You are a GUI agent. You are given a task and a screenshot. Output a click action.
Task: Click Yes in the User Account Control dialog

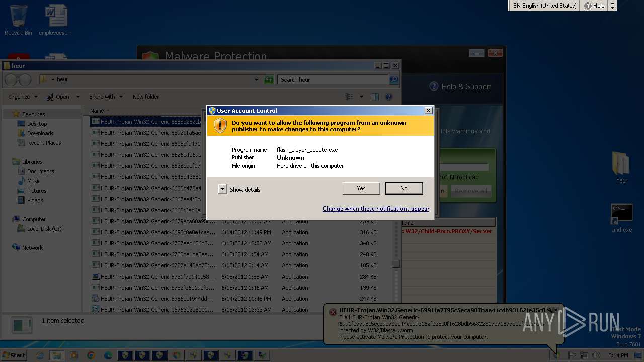361,188
